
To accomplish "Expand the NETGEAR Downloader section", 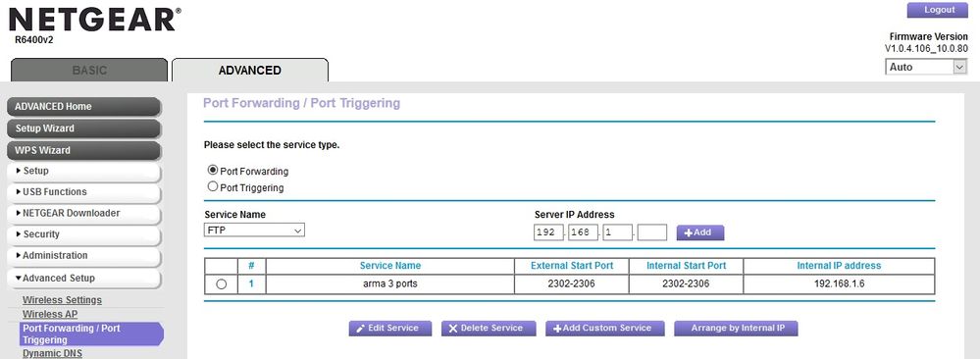I will point(83,213).
